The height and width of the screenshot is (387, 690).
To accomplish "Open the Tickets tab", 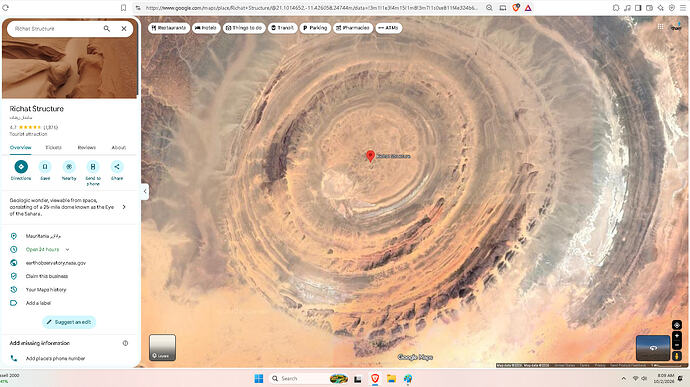I will pyautogui.click(x=53, y=147).
